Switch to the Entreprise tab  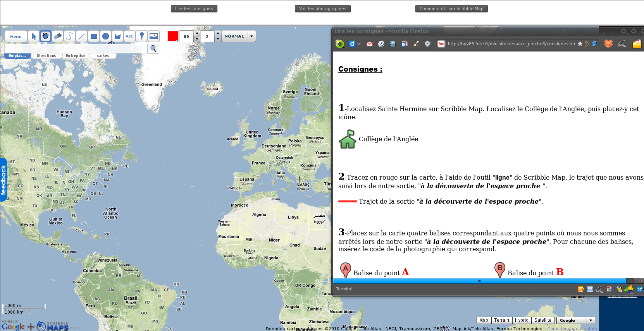coord(75,56)
